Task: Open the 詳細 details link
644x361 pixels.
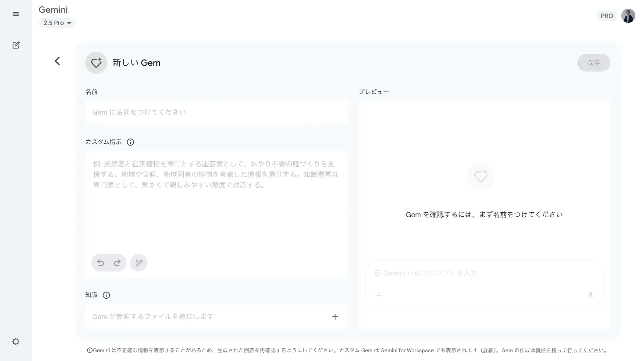Action: point(488,350)
